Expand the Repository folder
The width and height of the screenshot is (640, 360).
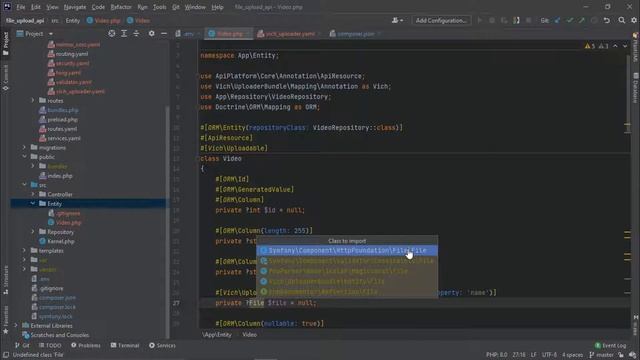pyautogui.click(x=33, y=232)
